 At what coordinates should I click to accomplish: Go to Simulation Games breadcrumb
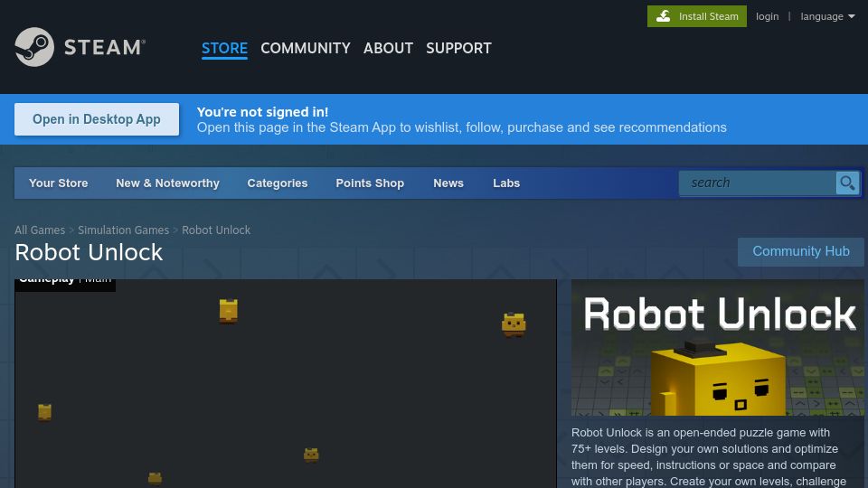click(x=124, y=230)
